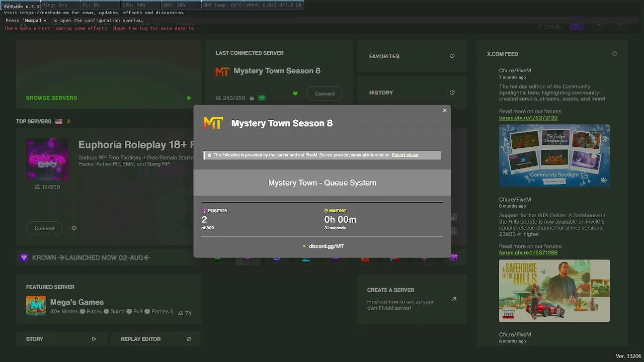644x362 pixels.
Task: Click the Position icon in the queue dialog
Action: coord(204,211)
